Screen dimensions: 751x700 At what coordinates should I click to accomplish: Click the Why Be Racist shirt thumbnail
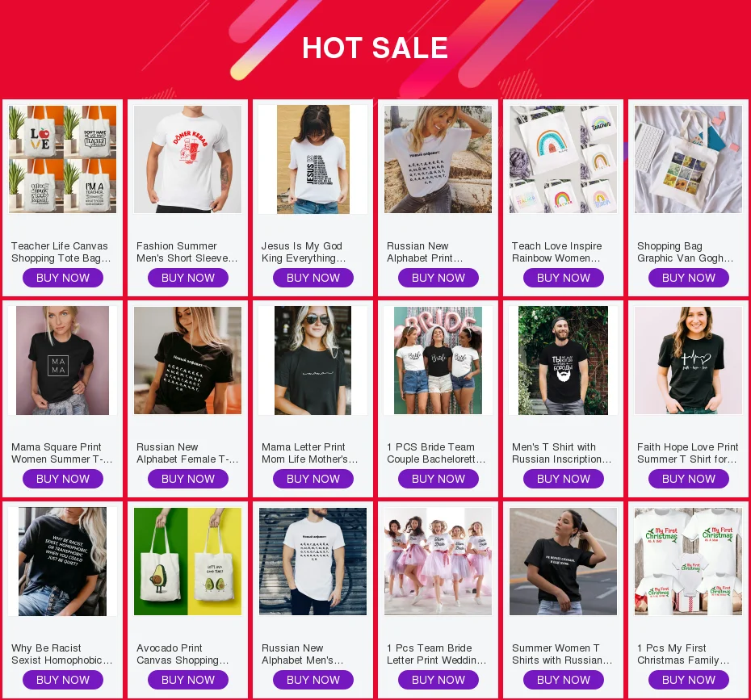coord(63,561)
